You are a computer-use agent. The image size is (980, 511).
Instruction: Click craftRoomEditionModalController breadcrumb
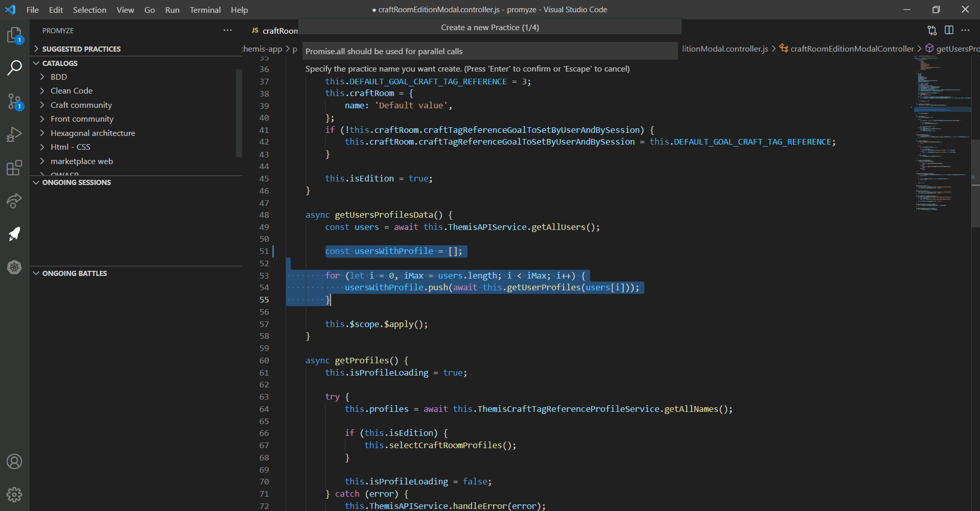pyautogui.click(x=852, y=49)
